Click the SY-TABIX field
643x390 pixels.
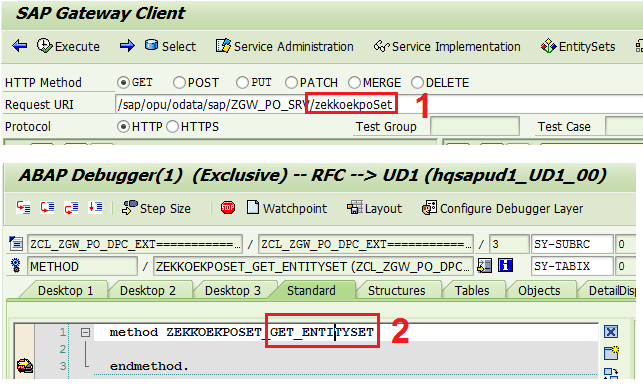click(x=572, y=267)
